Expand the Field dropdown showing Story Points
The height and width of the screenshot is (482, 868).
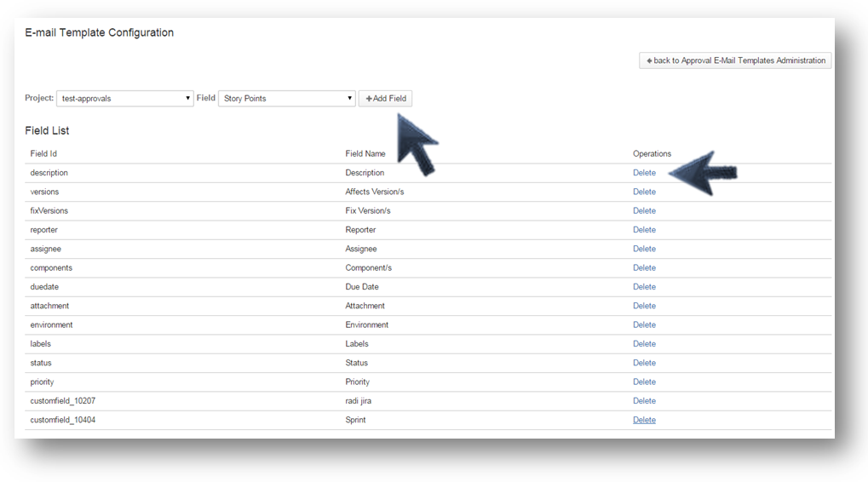pyautogui.click(x=286, y=99)
